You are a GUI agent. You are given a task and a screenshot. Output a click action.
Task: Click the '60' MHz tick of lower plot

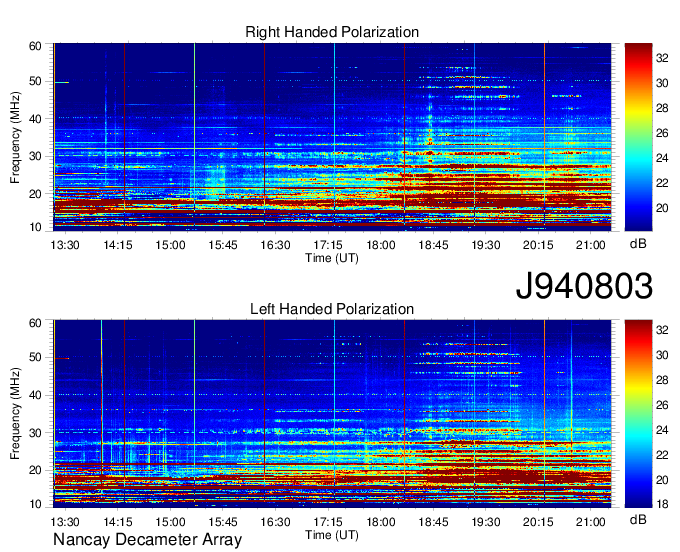pos(35,323)
